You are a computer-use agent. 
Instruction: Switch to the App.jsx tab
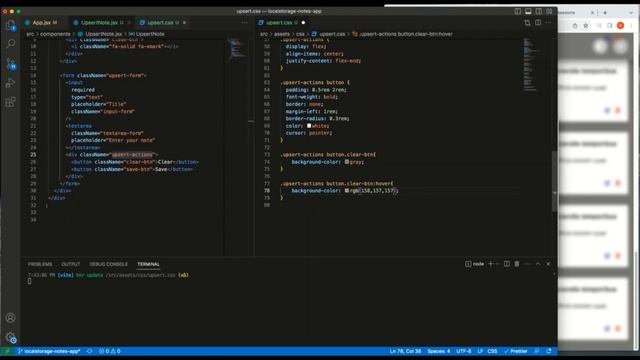pos(42,23)
